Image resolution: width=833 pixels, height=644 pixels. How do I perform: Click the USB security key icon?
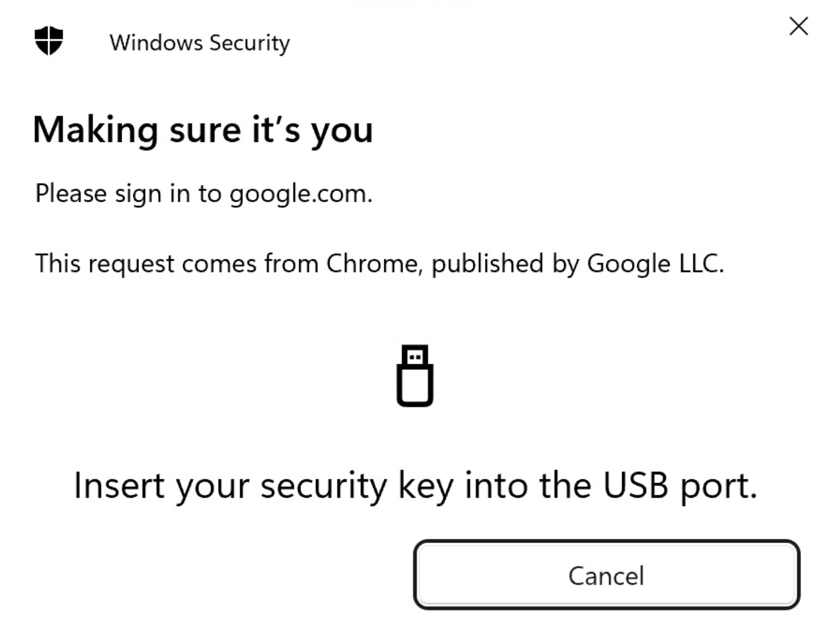[415, 375]
